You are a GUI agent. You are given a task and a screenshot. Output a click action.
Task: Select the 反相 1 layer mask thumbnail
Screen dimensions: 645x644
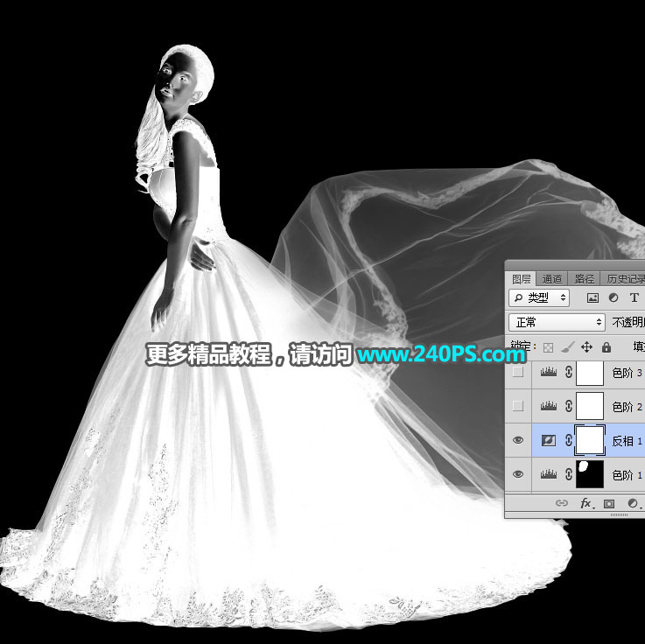[590, 440]
